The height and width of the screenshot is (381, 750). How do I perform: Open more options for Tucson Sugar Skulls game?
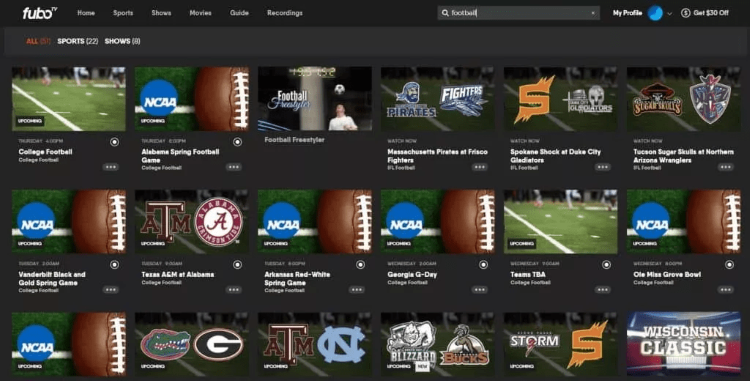pyautogui.click(x=725, y=167)
